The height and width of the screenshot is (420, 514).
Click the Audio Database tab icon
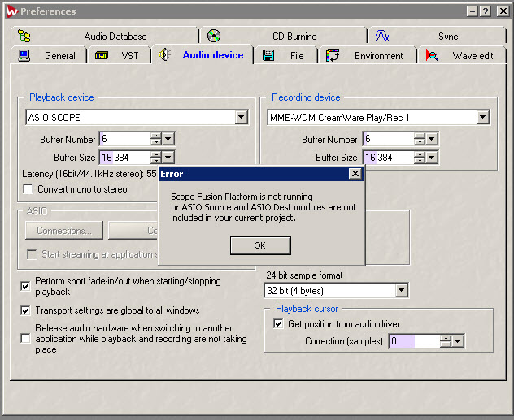pos(24,37)
